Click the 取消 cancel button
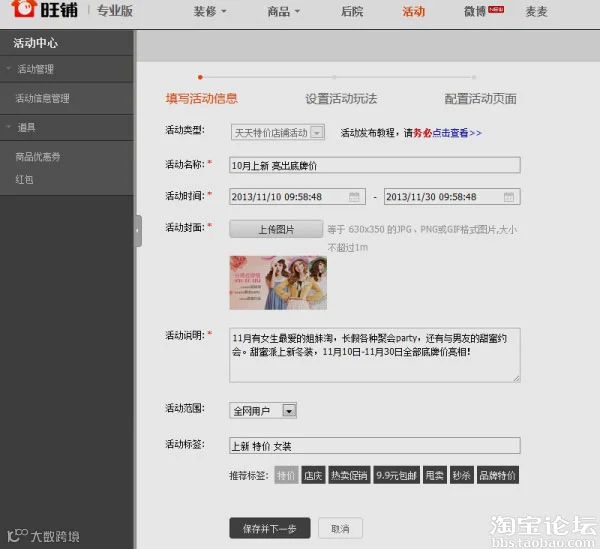This screenshot has height=549, width=600. (x=340, y=528)
